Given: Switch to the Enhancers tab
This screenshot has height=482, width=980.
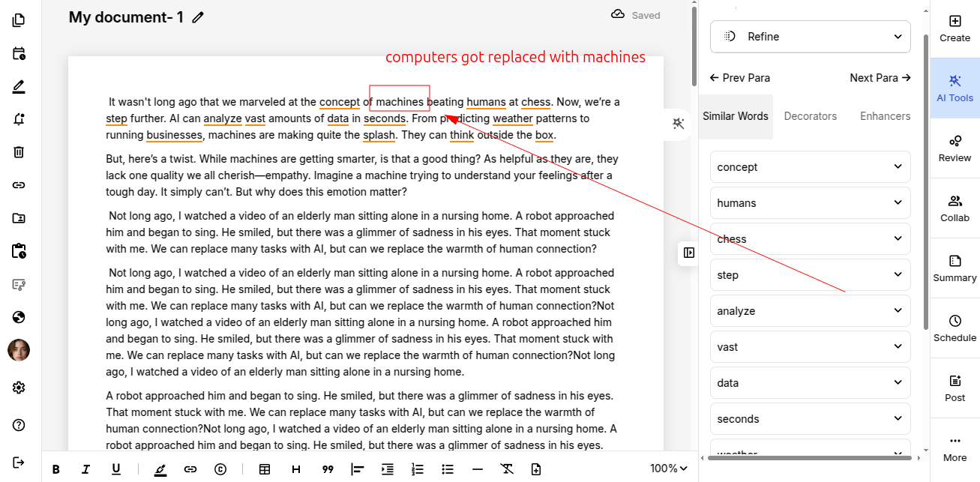Looking at the screenshot, I should 885,116.
